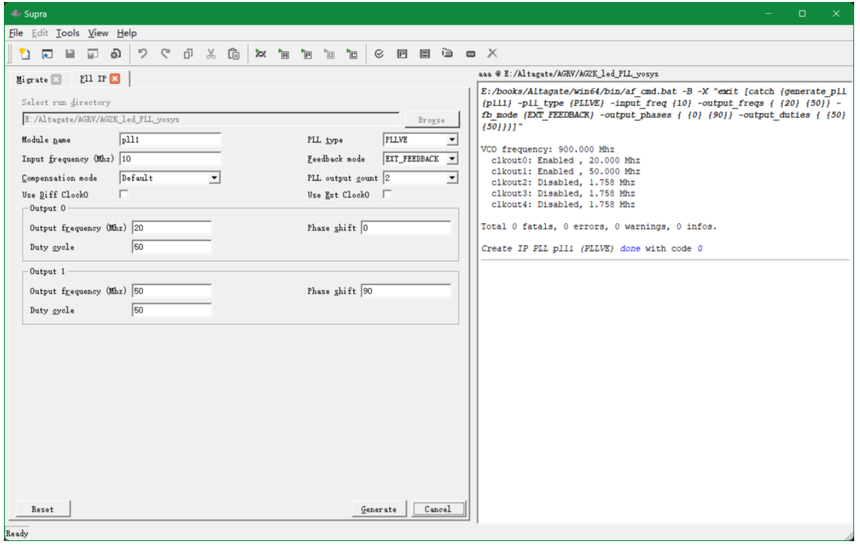860x545 pixels.
Task: Click the X stop icon in the toolbar
Action: (492, 53)
